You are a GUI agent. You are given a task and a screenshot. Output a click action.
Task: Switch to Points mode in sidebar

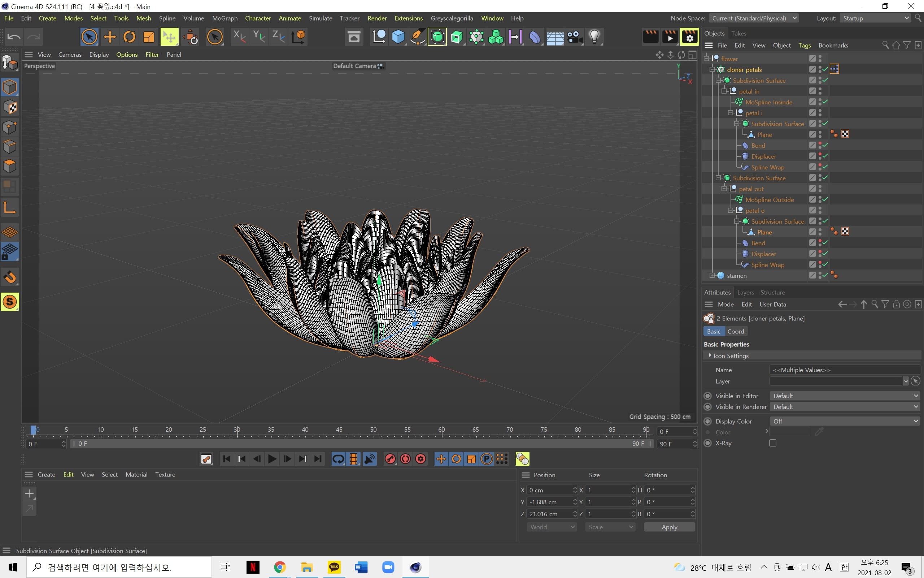pyautogui.click(x=10, y=127)
